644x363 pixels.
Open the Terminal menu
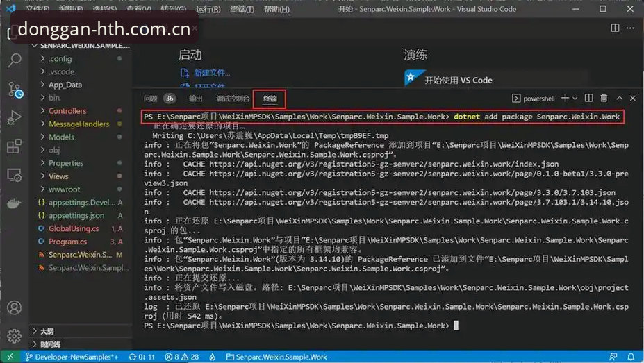tap(242, 8)
